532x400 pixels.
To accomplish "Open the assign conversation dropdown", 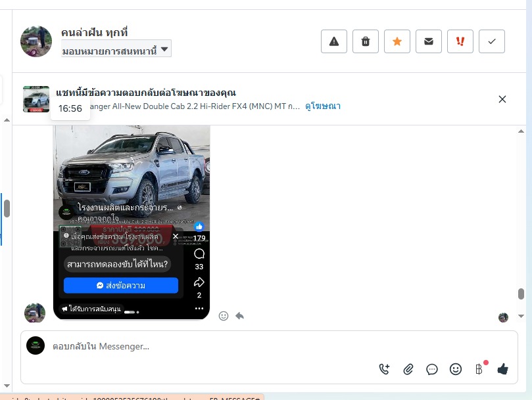I will [116, 49].
